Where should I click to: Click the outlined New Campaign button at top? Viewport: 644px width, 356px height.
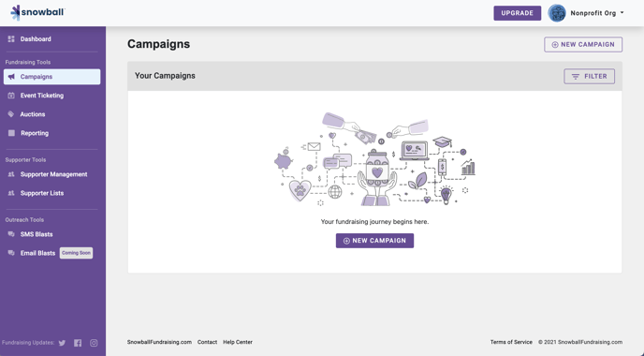[583, 44]
